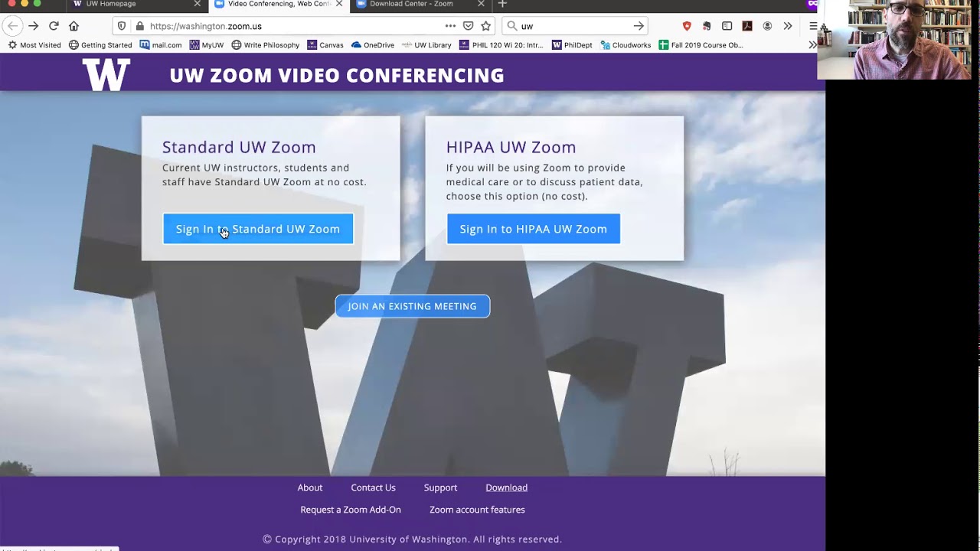This screenshot has width=980, height=551.
Task: Bookmark this page with the star
Action: 485,26
